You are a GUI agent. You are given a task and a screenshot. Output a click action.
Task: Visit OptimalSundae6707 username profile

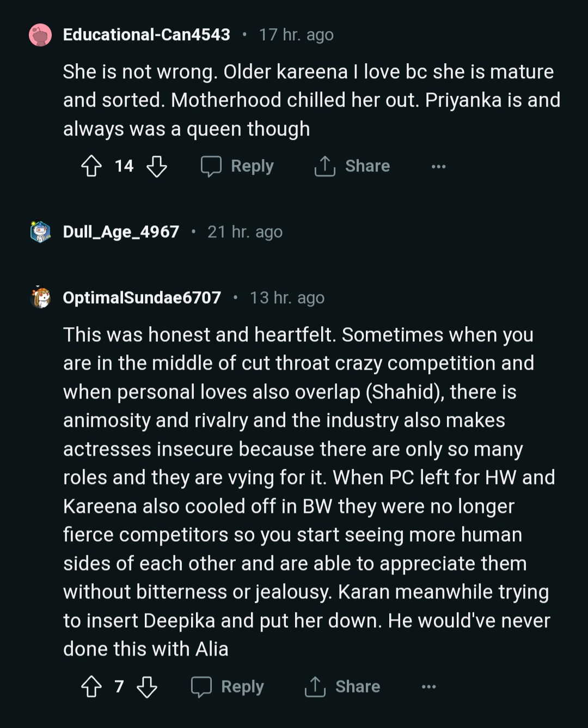[x=142, y=298]
